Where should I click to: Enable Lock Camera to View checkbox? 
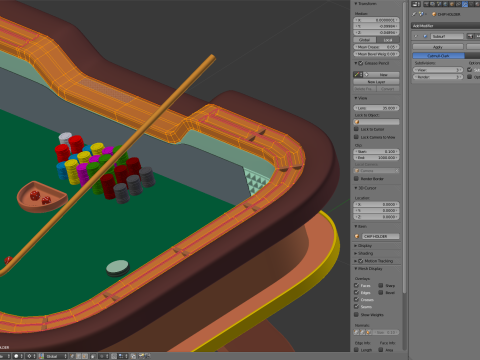click(356, 137)
